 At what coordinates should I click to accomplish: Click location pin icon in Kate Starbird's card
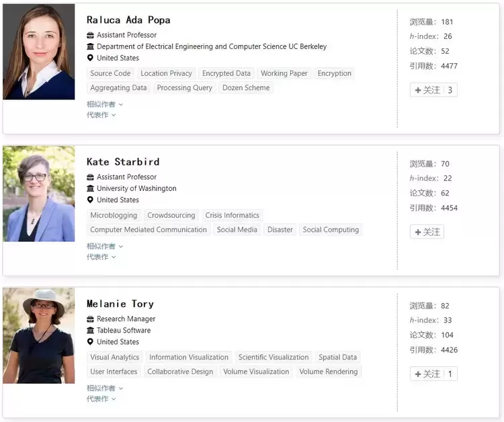(91, 200)
